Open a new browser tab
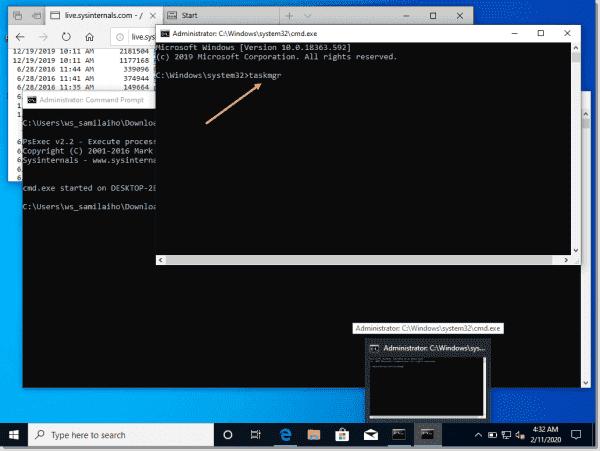 coord(290,17)
